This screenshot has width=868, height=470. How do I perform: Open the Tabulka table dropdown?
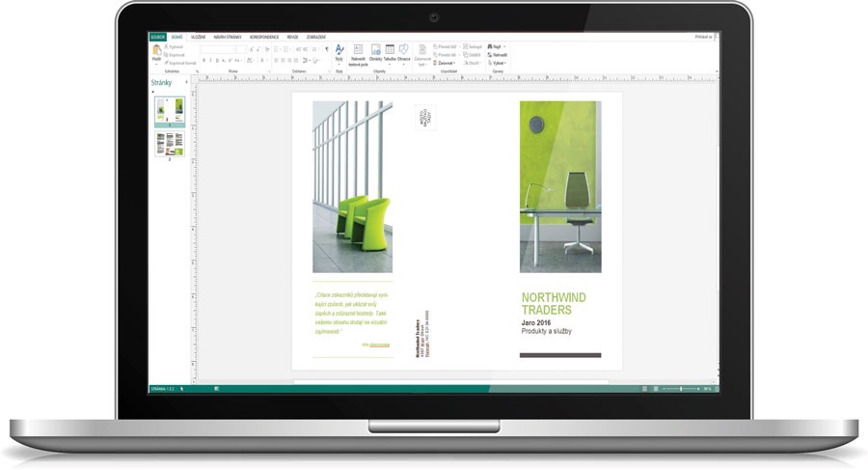390,54
